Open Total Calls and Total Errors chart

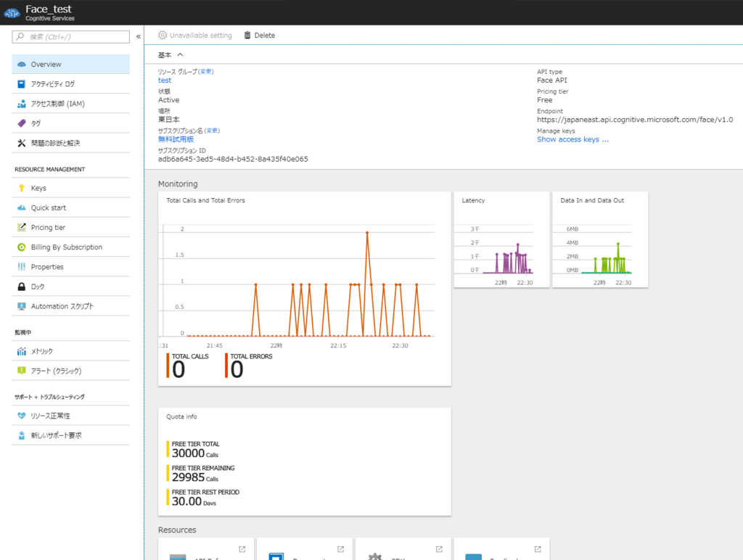click(304, 289)
